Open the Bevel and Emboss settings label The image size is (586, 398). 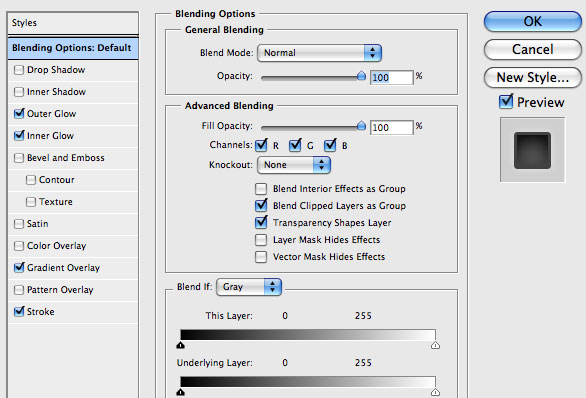(66, 158)
